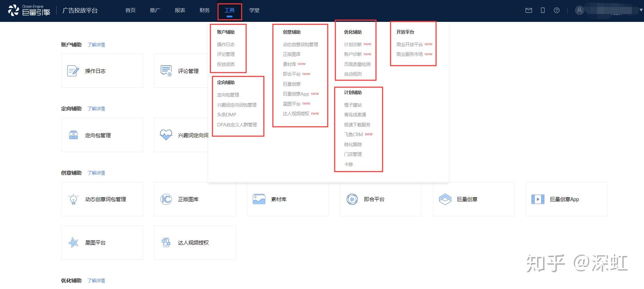Image resolution: width=644 pixels, height=289 pixels.
Task: Select 页面质量检测 menu entry
Action: (x=357, y=64)
